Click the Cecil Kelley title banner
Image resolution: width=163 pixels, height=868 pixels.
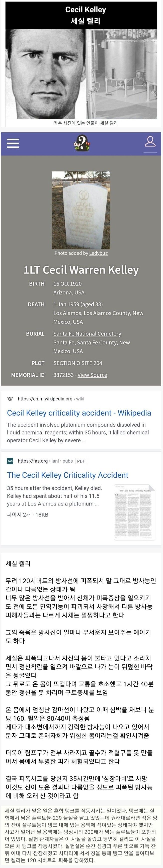click(x=82, y=15)
